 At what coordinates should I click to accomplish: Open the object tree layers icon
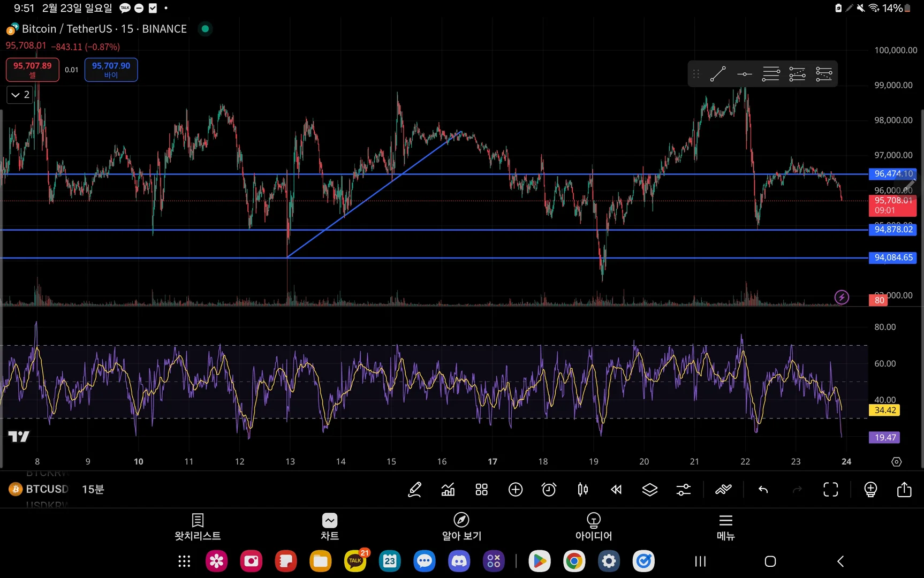pyautogui.click(x=650, y=489)
